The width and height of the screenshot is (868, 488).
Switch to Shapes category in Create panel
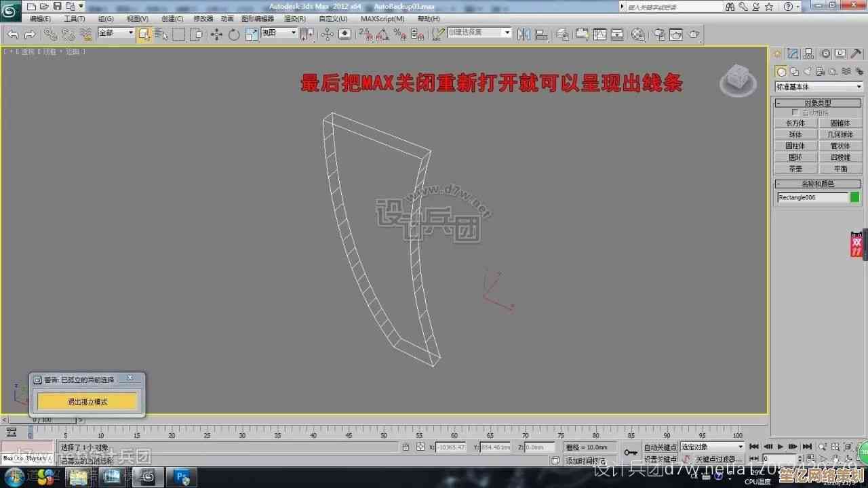click(x=794, y=72)
